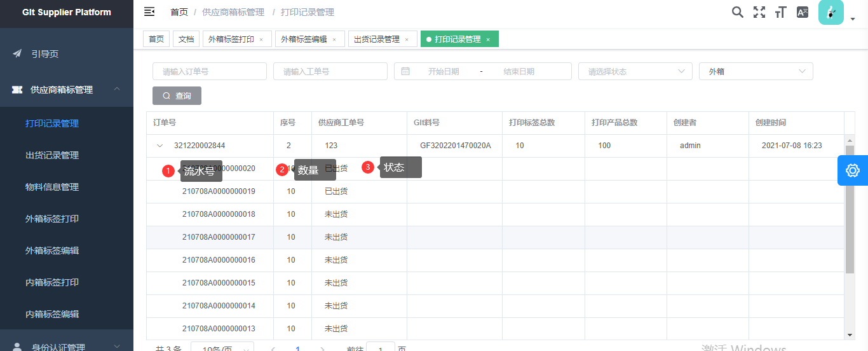The height and width of the screenshot is (351, 868).
Task: Open the font size setting icon
Action: [780, 12]
